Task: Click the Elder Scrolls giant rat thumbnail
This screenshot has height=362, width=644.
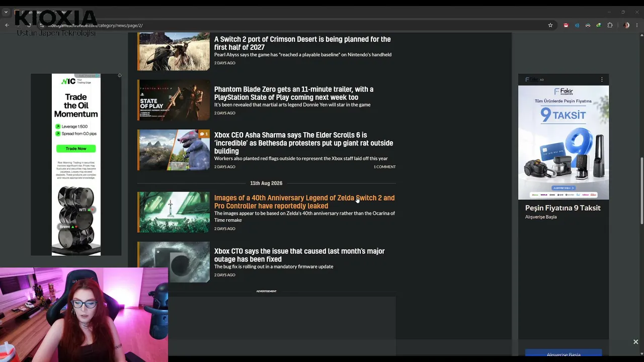Action: [x=174, y=150]
